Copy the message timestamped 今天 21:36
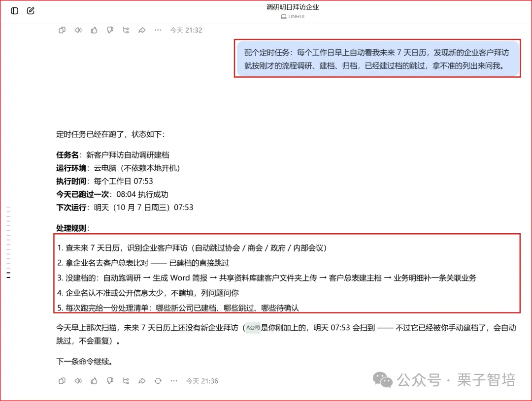This screenshot has height=401, width=532. tap(62, 381)
